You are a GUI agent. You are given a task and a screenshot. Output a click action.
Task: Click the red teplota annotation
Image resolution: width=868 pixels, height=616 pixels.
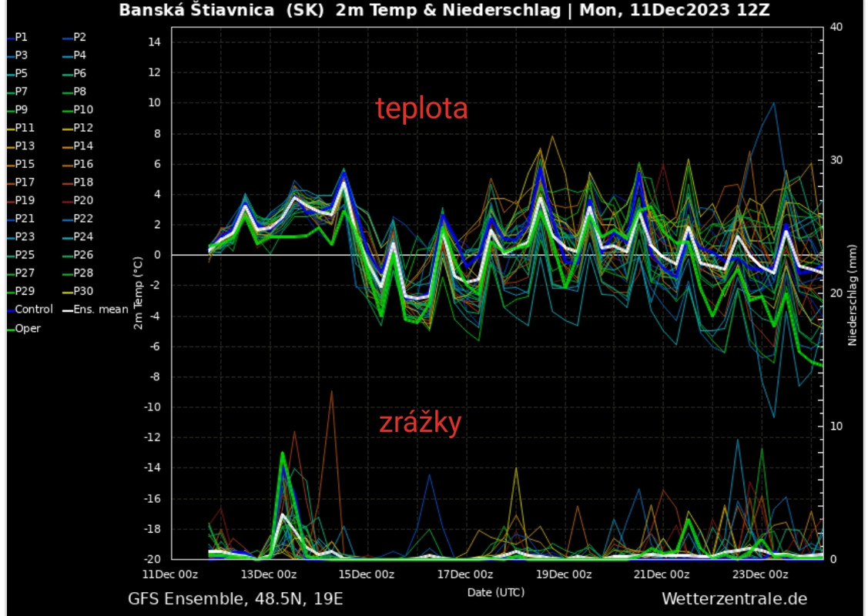coord(422,108)
